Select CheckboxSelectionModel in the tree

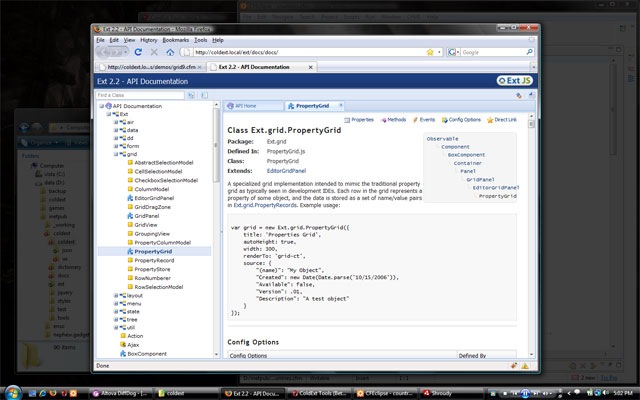point(166,180)
